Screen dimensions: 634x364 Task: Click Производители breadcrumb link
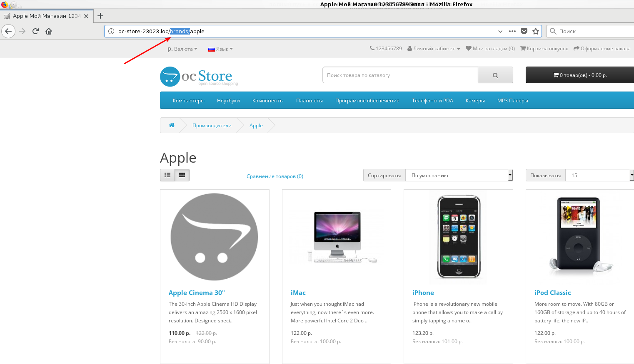[x=212, y=126]
